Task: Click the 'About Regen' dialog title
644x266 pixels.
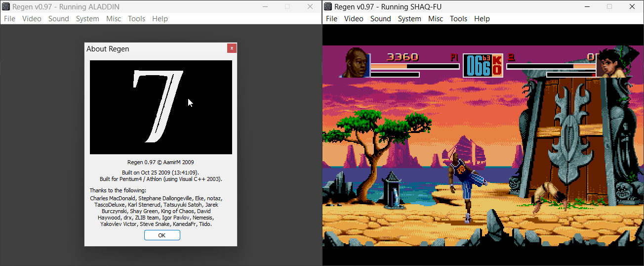Action: tap(108, 48)
